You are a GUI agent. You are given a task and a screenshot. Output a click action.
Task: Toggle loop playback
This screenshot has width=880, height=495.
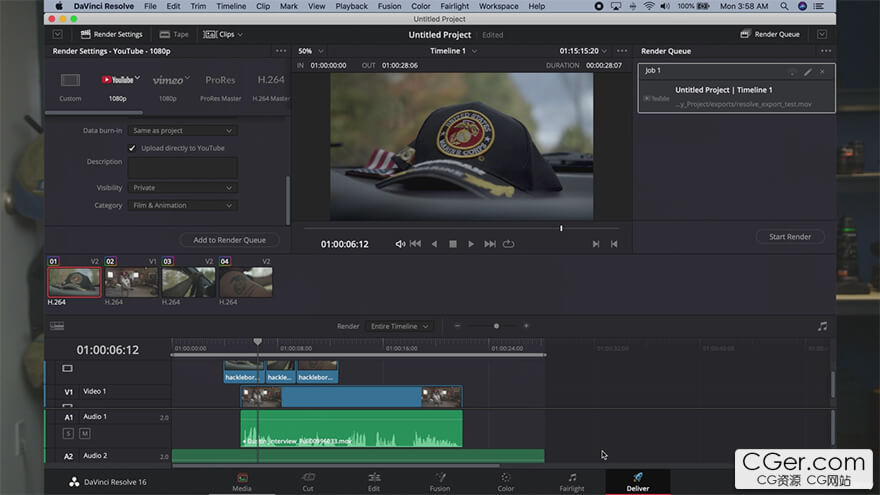pyautogui.click(x=508, y=244)
